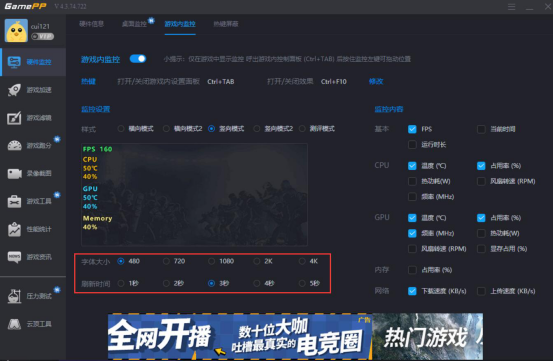The image size is (554, 361).
Task: Click the yellow chick user avatar
Action: [16, 31]
